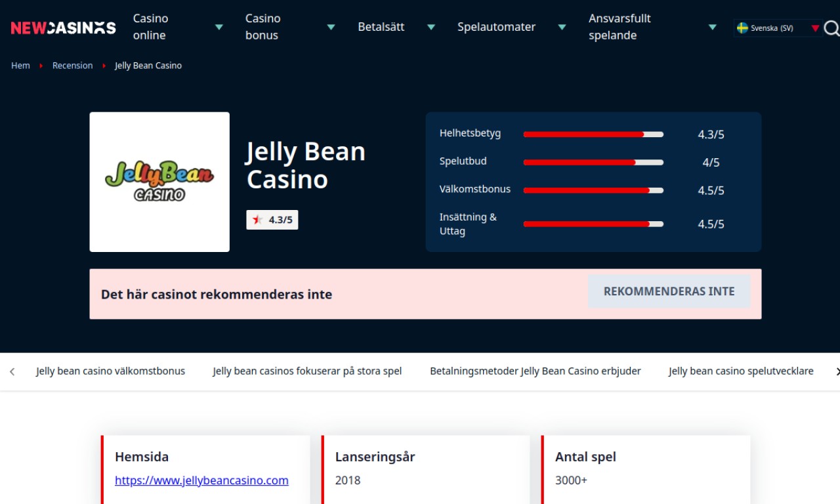Image resolution: width=840 pixels, height=504 pixels.
Task: Go to Recension breadcrumb
Action: [72, 66]
